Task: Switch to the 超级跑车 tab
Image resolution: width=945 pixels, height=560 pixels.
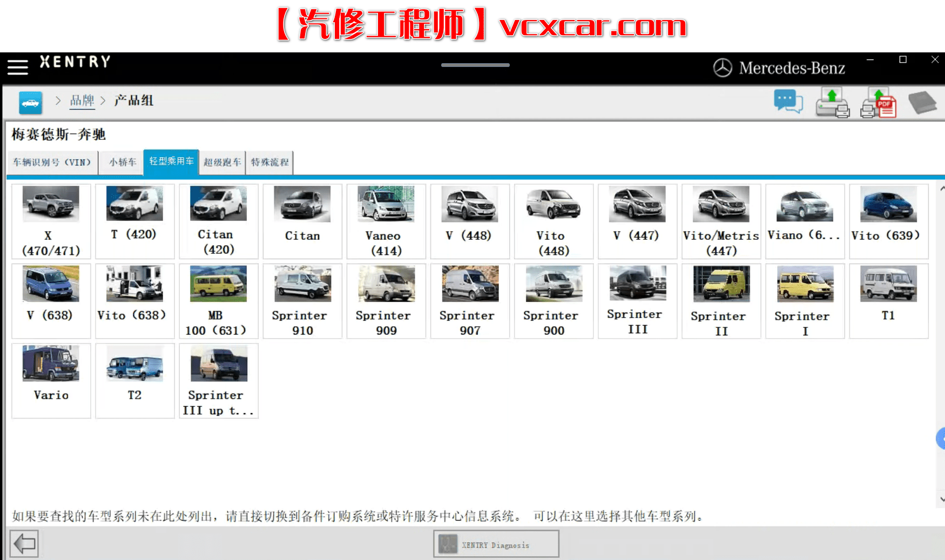Action: point(222,162)
